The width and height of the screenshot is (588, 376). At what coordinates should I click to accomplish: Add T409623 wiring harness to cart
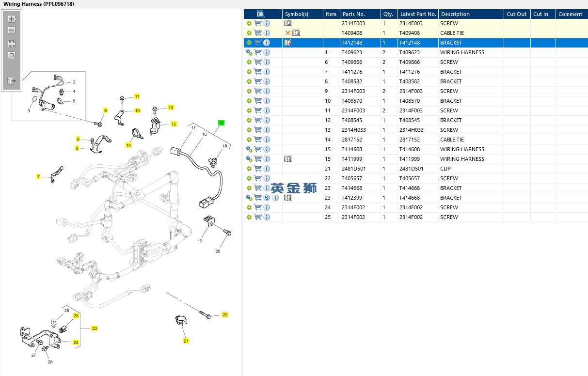258,52
